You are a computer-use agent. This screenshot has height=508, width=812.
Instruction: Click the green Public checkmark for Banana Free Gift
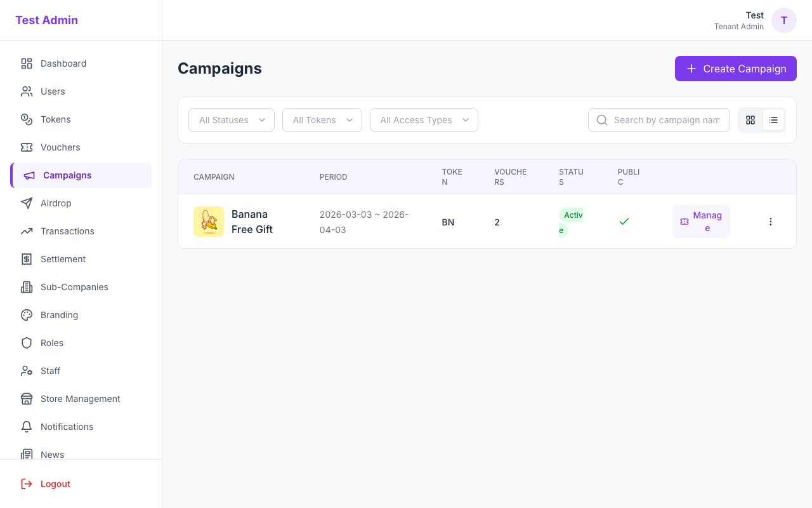624,221
